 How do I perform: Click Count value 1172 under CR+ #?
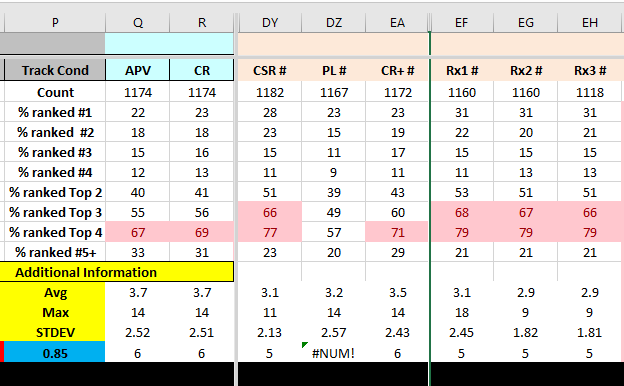pos(397,92)
